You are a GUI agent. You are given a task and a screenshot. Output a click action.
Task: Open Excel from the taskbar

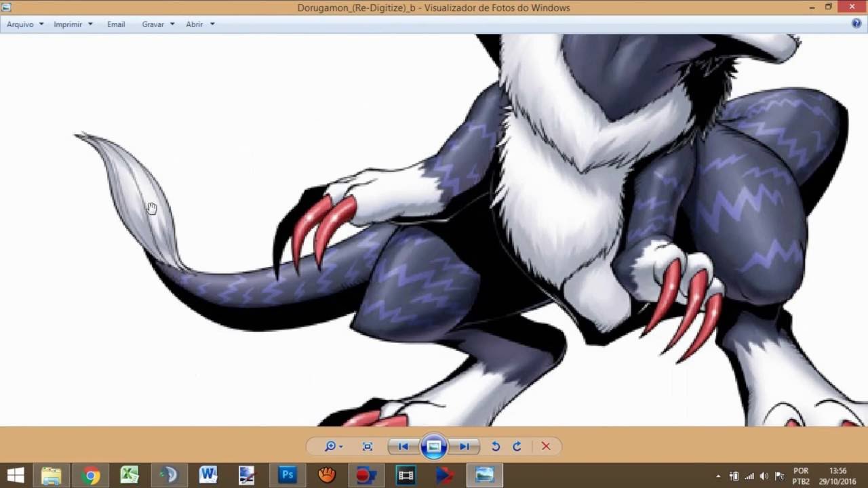click(130, 475)
